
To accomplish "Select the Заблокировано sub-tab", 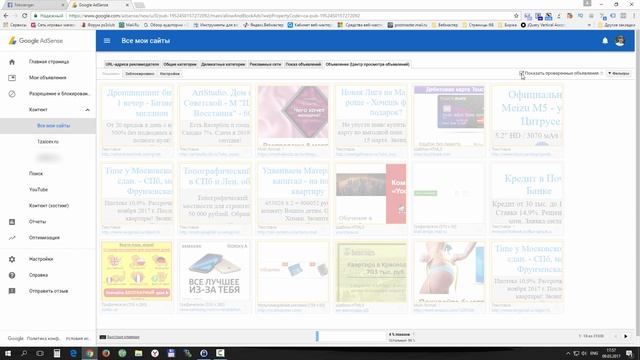I will click(x=140, y=74).
